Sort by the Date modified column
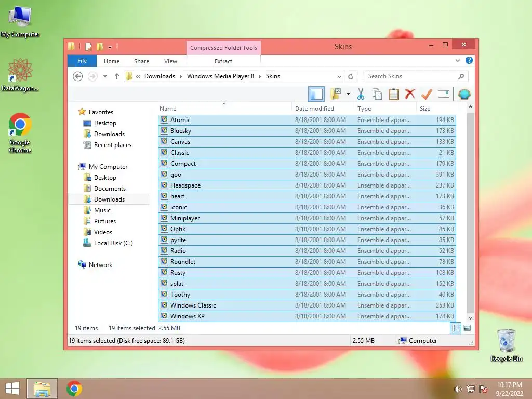The width and height of the screenshot is (532, 399). point(323,109)
